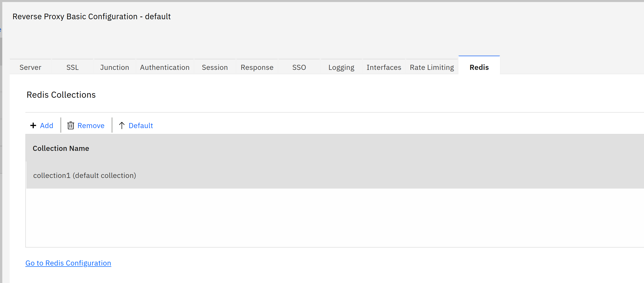Click Default to set collection default

(x=136, y=126)
